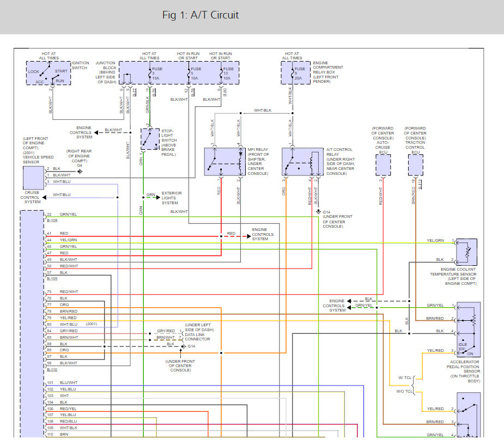Click pin row '103 WHT'
The image size is (504, 445).
(x=58, y=396)
